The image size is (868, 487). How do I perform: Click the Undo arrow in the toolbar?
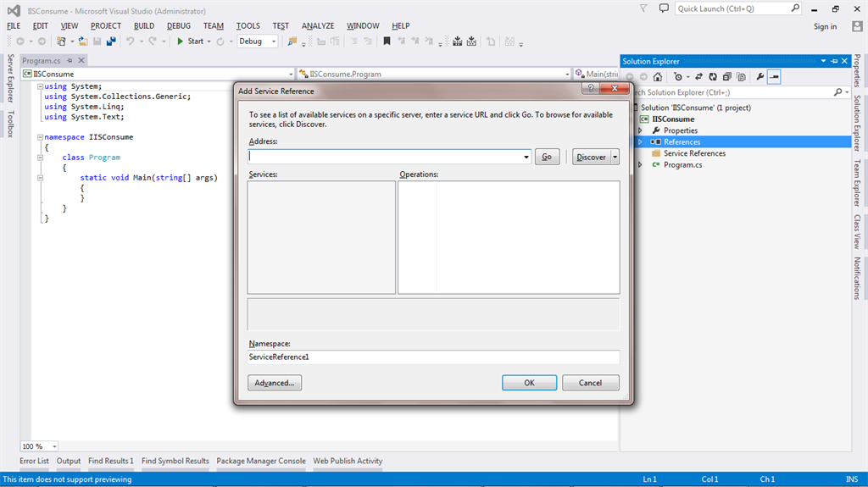coord(130,42)
